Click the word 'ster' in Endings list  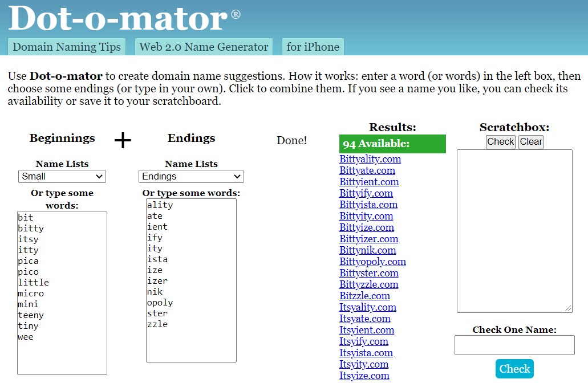click(157, 313)
